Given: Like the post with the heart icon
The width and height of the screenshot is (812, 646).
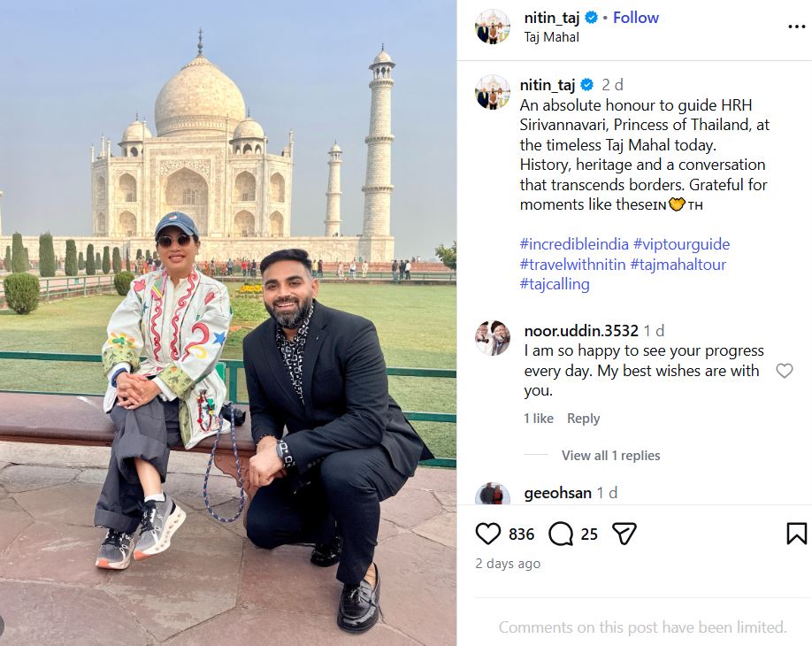Looking at the screenshot, I should [488, 534].
